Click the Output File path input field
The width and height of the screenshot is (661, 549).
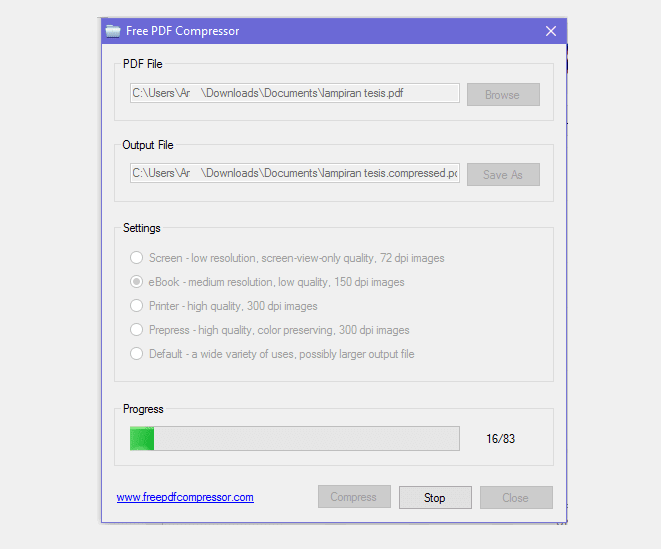(295, 173)
